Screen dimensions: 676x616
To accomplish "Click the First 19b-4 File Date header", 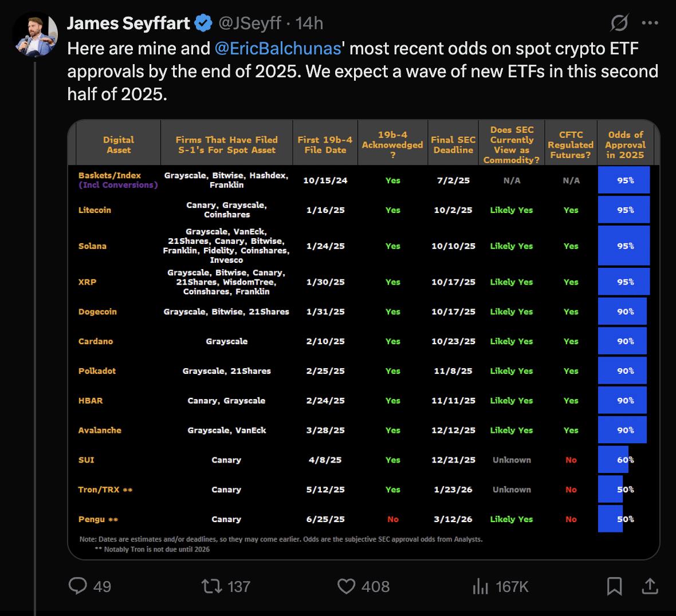I will click(x=325, y=145).
